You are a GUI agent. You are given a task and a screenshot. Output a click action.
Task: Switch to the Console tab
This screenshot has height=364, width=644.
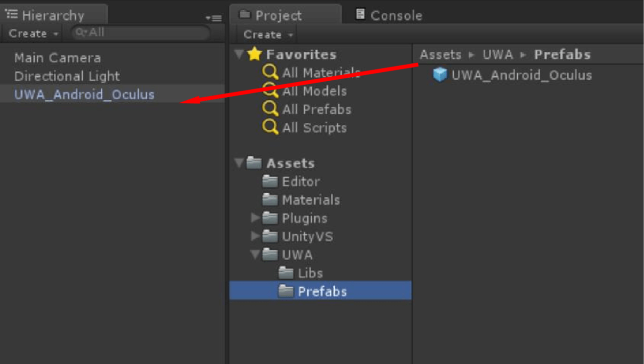tap(390, 15)
